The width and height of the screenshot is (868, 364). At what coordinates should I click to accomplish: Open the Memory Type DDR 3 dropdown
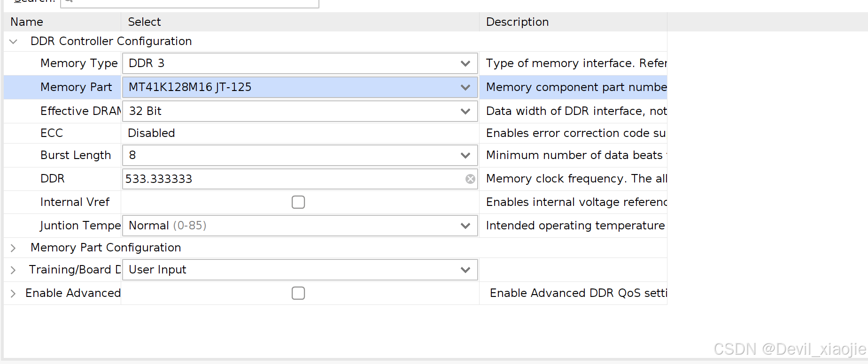(465, 64)
